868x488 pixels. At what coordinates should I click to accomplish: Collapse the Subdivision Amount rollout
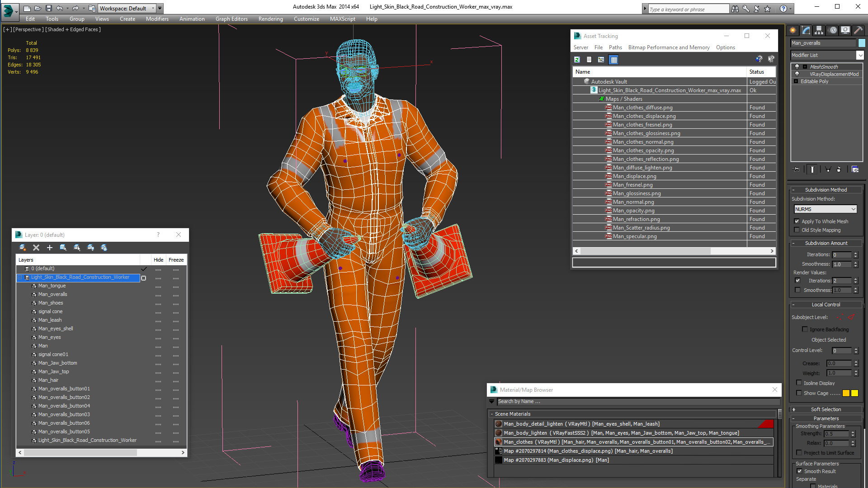826,243
